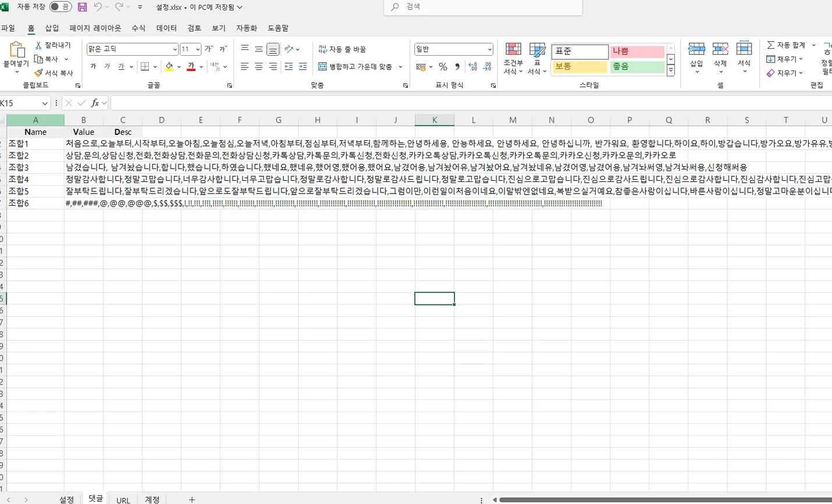Apply the 좋음 cell style

pyautogui.click(x=637, y=67)
